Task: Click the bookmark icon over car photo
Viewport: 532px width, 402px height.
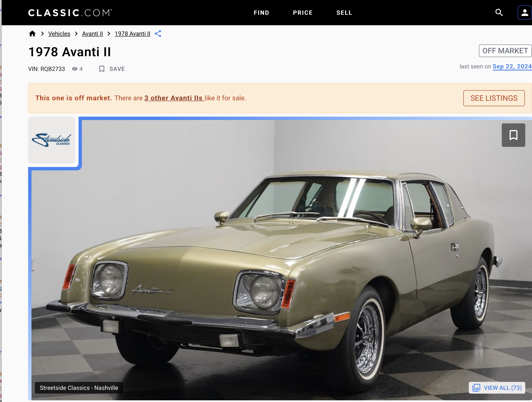Action: coord(513,135)
